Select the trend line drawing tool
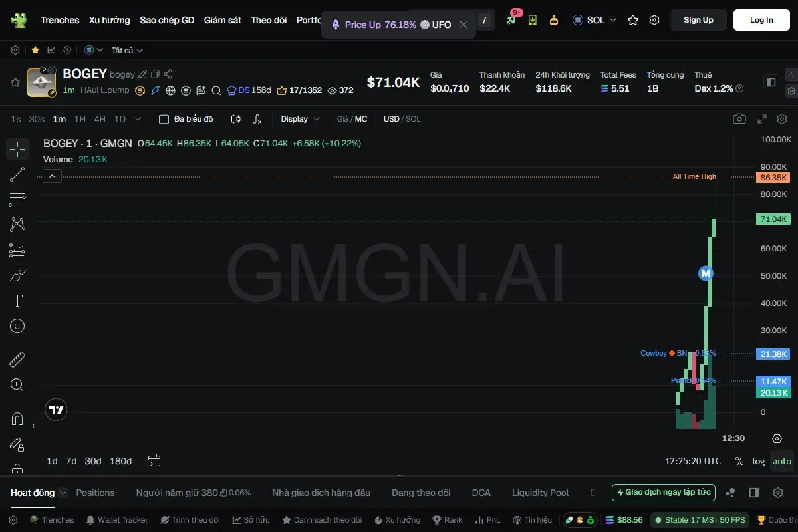This screenshot has width=798, height=532. point(17,174)
